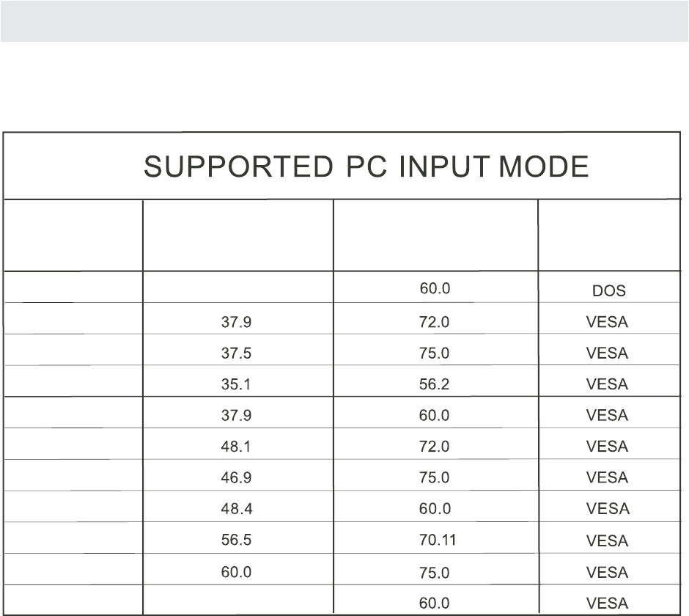This screenshot has width=689, height=616.
Task: Click VESA in the 35.1 row
Action: 607,384
